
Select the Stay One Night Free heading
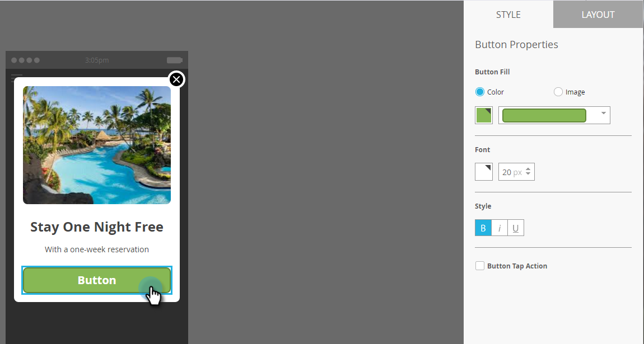click(97, 227)
